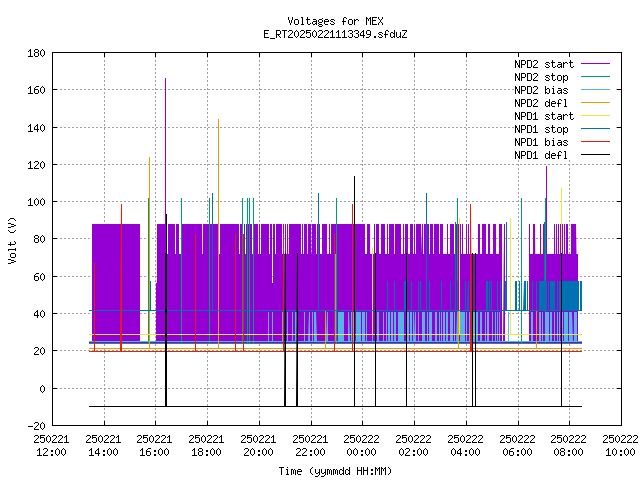Click the x-axis tick label 250221 14:00
The width and height of the screenshot is (640, 480).
pos(103,446)
